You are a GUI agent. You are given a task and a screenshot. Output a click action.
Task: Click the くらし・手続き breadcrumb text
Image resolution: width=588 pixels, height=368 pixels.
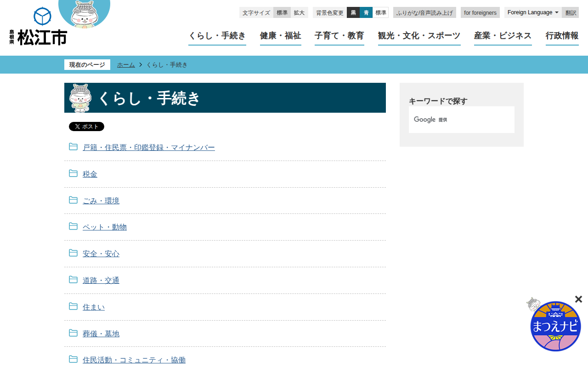pos(167,65)
